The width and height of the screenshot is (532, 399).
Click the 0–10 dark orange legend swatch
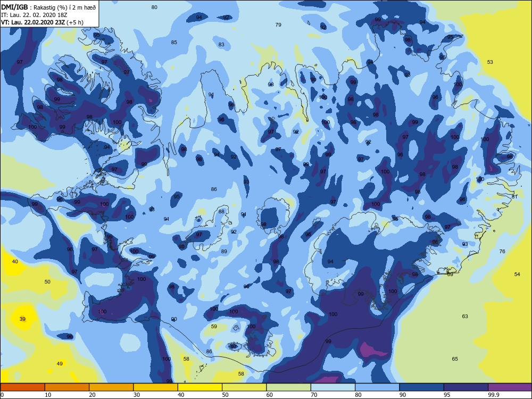pyautogui.click(x=22, y=387)
